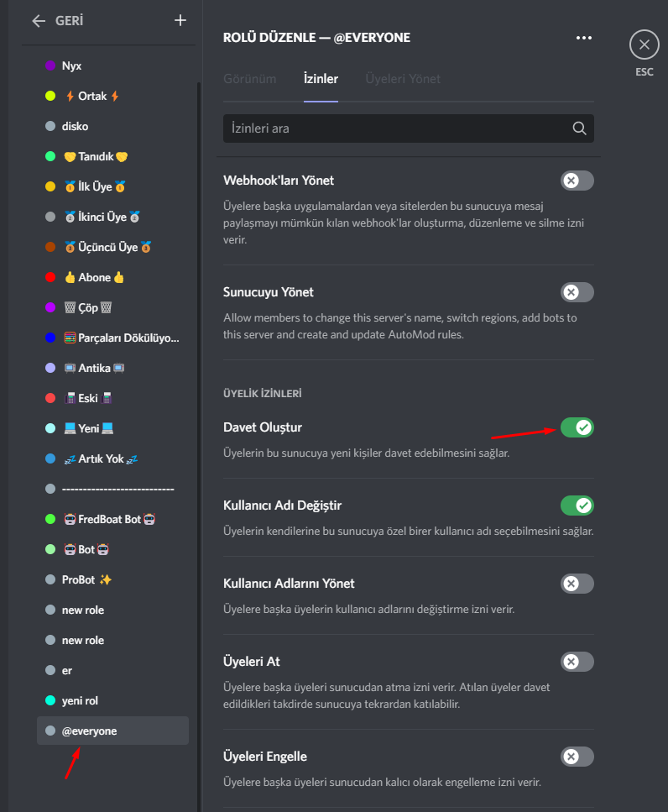This screenshot has width=668, height=812.
Task: Click the cyan dot beside yeni rol
Action: 50,700
